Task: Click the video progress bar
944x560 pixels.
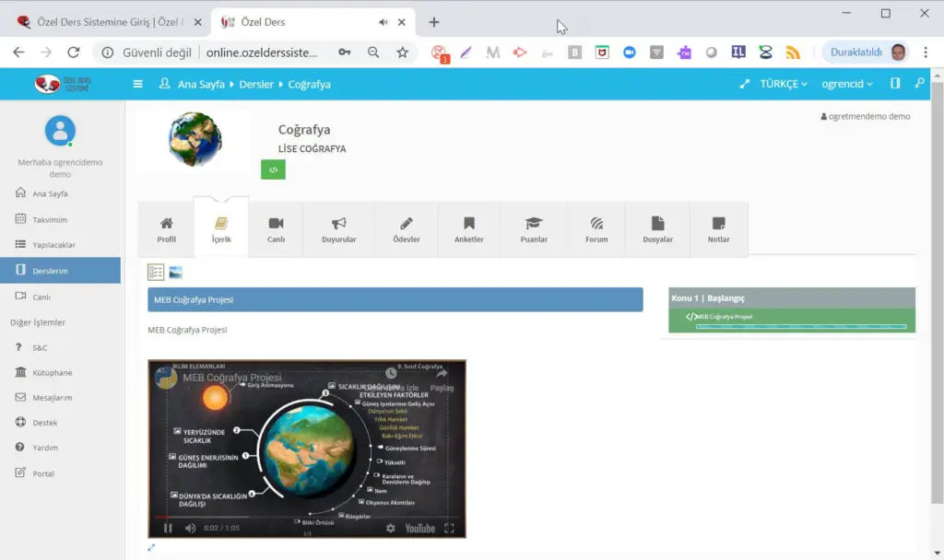Action: coord(306,518)
